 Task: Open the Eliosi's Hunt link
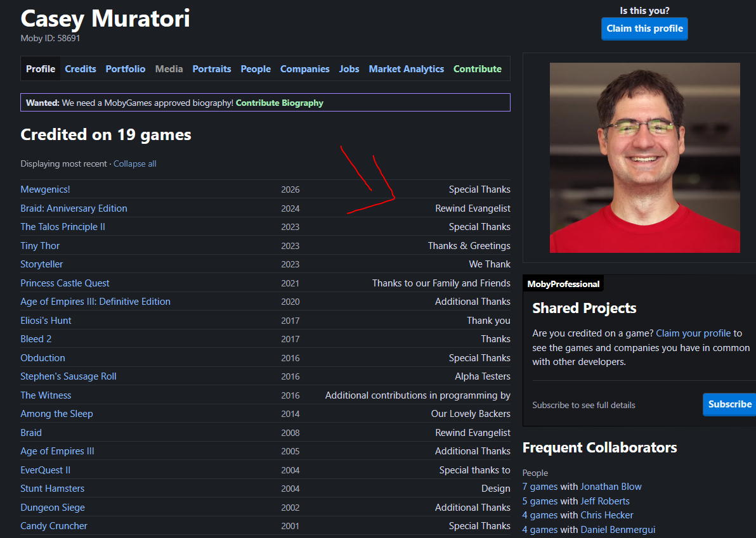[46, 320]
